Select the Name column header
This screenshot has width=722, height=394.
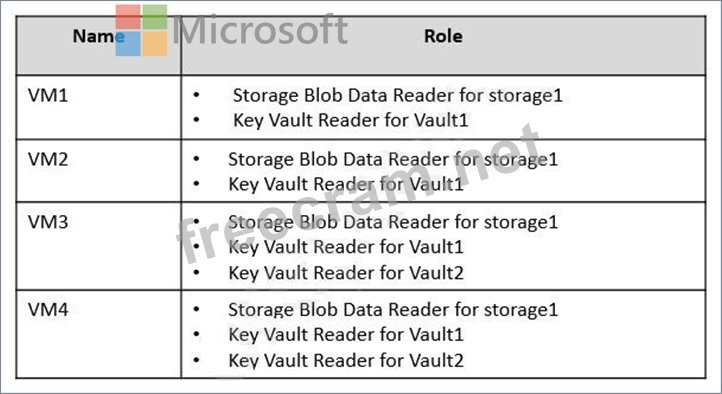(99, 36)
